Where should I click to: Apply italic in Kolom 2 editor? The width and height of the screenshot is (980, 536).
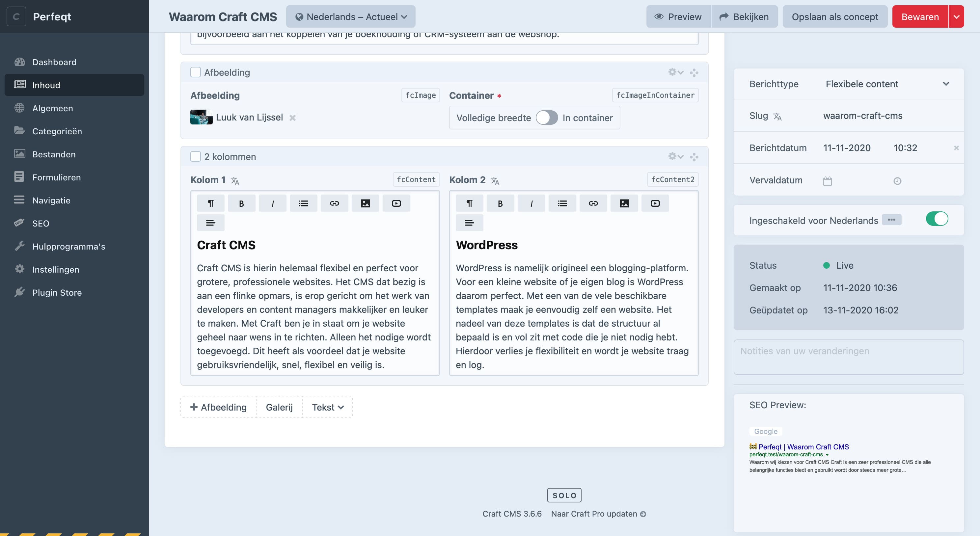tap(531, 203)
